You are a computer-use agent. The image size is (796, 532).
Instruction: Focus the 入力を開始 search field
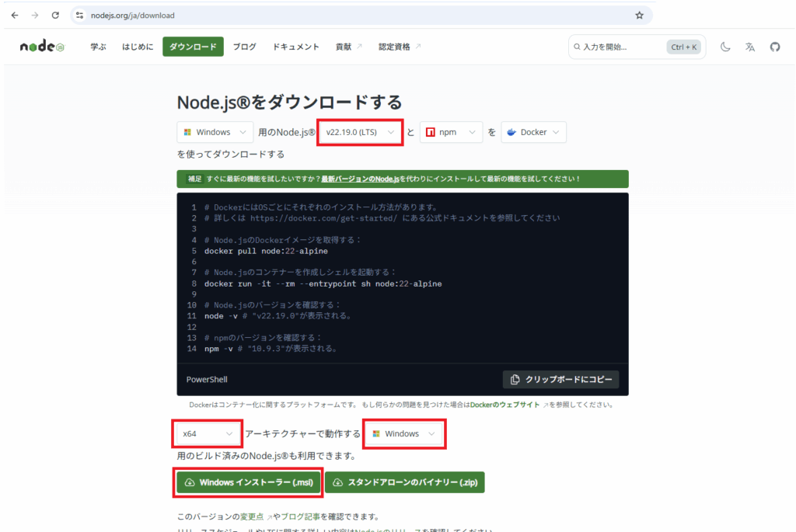tap(637, 47)
